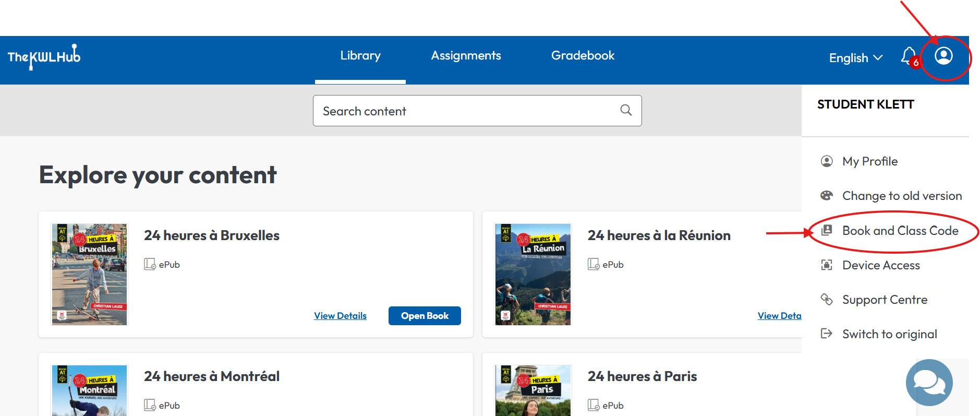The height and width of the screenshot is (416, 980).
Task: Choose Switch to original option
Action: [x=889, y=334]
